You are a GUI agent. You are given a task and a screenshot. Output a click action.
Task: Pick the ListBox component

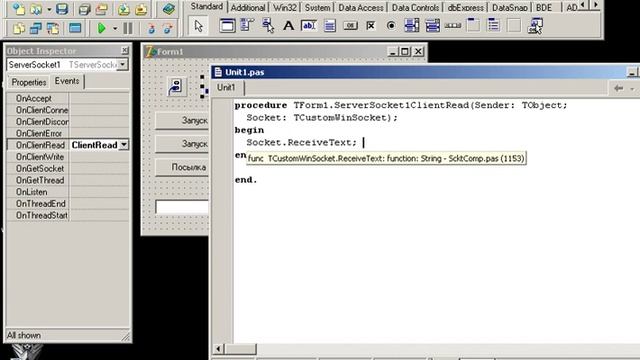[x=412, y=26]
